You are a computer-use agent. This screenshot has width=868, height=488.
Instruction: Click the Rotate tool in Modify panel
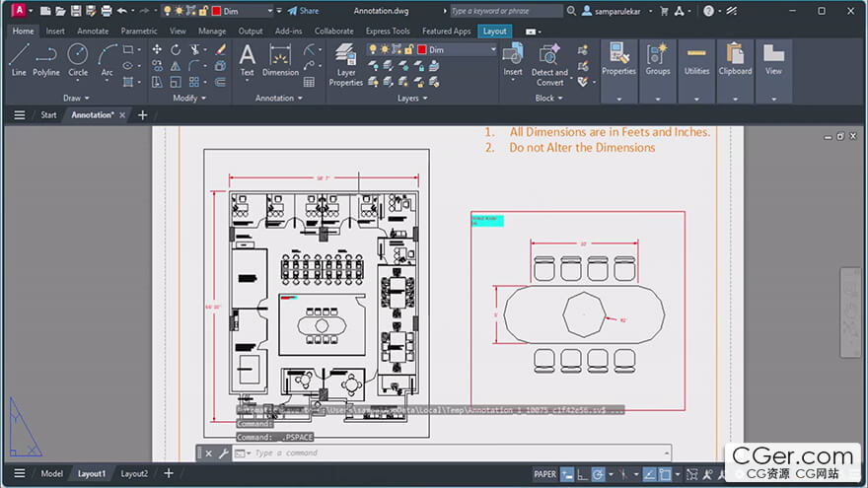point(176,50)
